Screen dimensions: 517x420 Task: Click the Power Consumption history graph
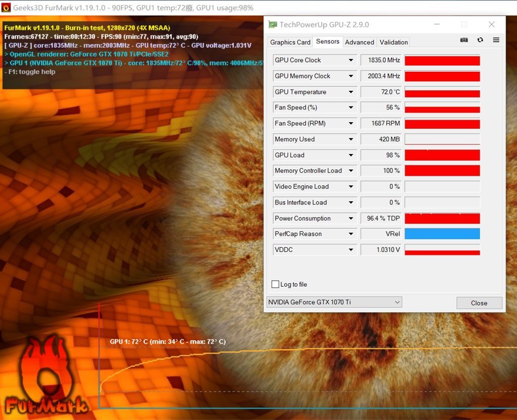(x=442, y=218)
